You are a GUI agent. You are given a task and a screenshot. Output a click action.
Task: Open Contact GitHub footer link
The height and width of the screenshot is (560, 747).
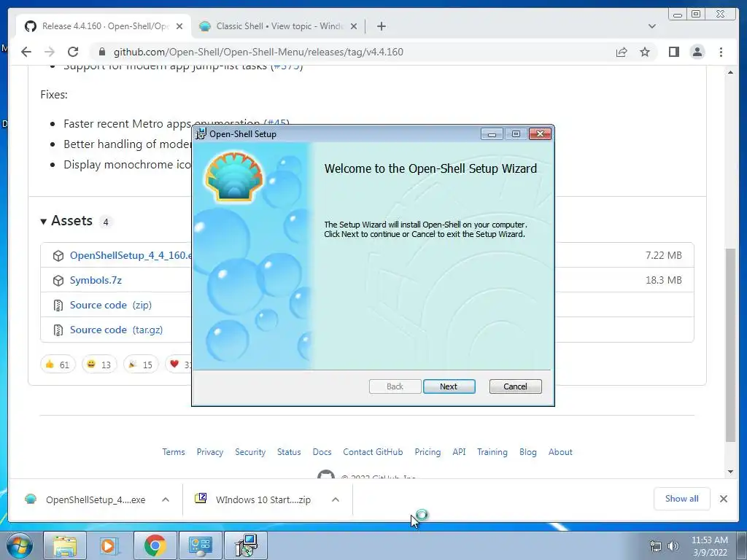point(373,452)
